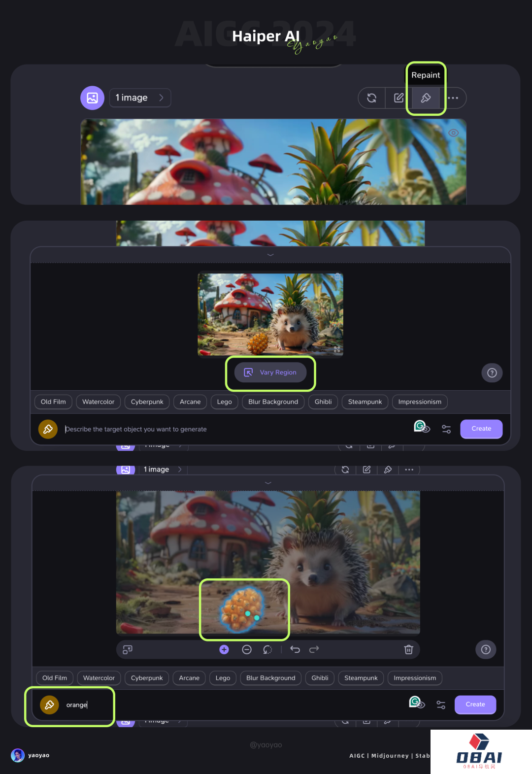Pick the Impressionism style in Vary Region panel
The image size is (532, 774).
click(x=420, y=402)
